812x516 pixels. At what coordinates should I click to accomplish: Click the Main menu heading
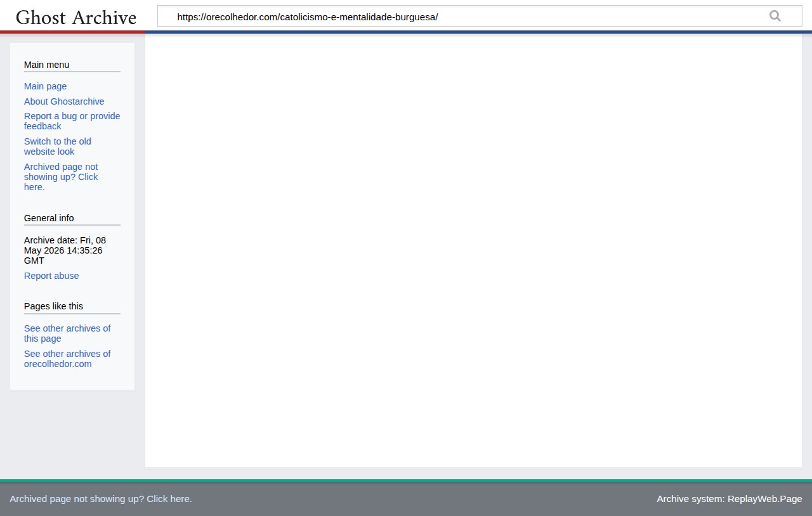pyautogui.click(x=46, y=65)
